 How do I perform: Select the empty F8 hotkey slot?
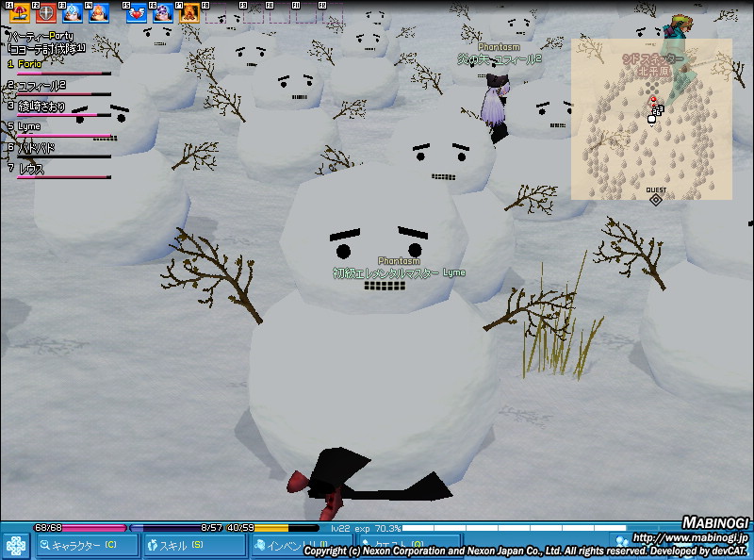pos(216,13)
